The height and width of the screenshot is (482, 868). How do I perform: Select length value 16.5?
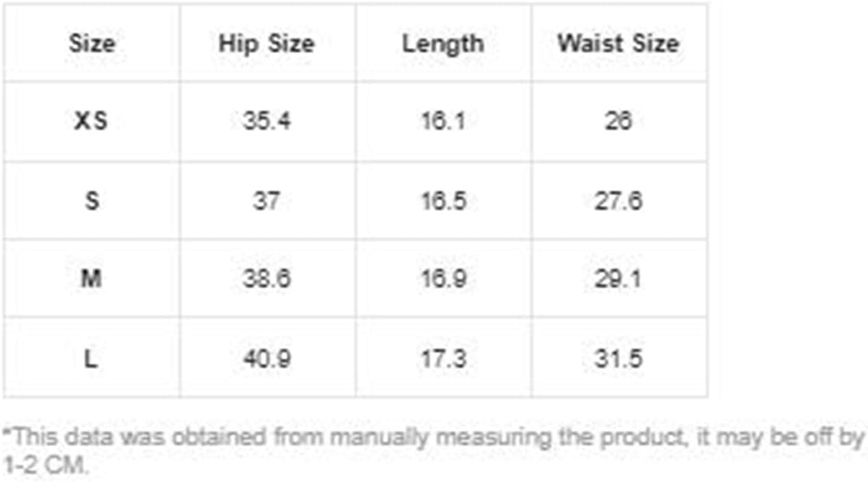[443, 201]
